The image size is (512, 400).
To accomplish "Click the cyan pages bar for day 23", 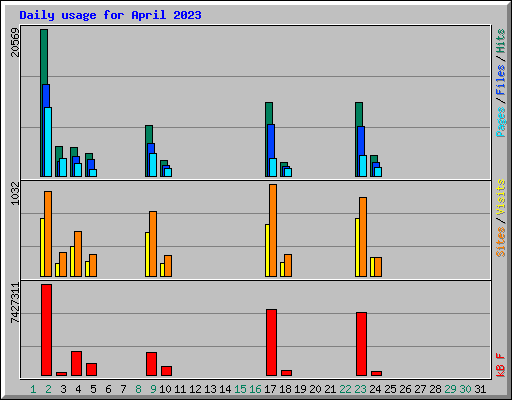I will click(x=363, y=166).
